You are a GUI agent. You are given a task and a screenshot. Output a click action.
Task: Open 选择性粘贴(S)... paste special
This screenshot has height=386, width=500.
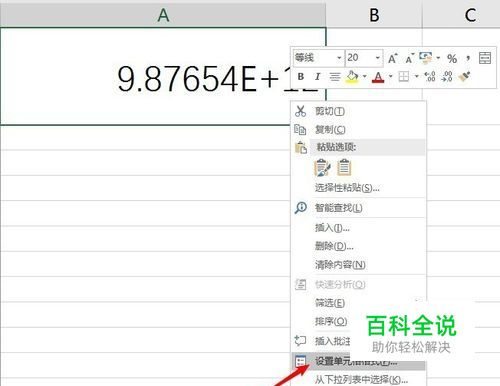click(x=359, y=188)
